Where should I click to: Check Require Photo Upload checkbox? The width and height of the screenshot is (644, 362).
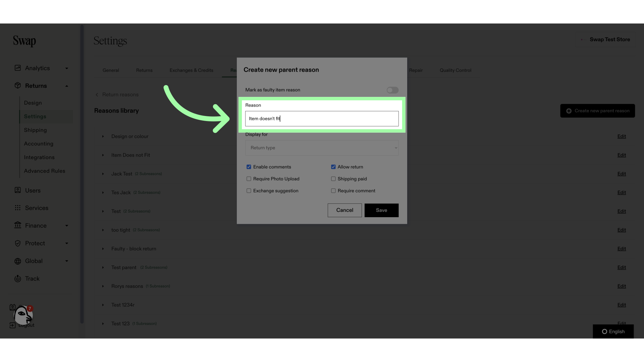click(249, 179)
